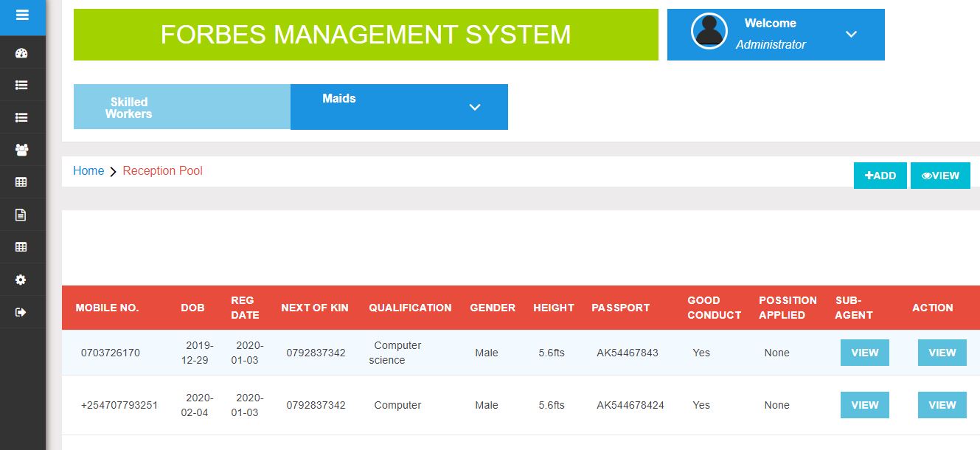The width and height of the screenshot is (980, 450).
Task: Click the PASSPORT column header
Action: (x=621, y=308)
